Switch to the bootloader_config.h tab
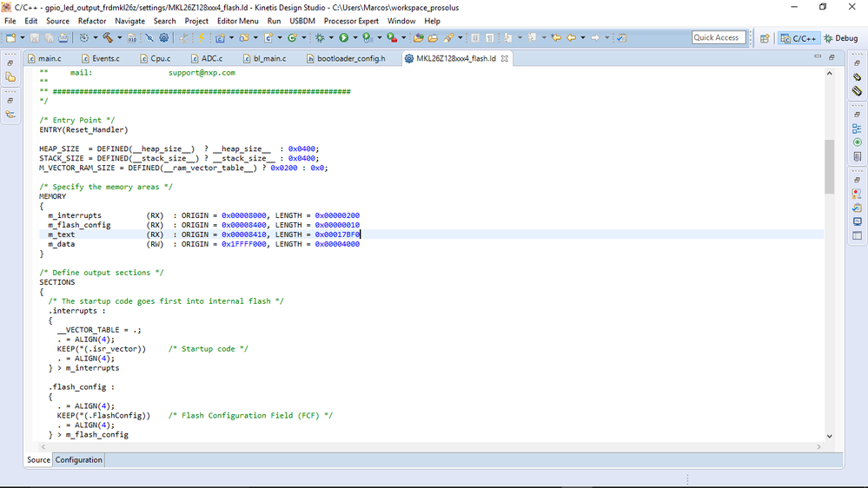Screen dimensions: 868x488 pos(347,58)
